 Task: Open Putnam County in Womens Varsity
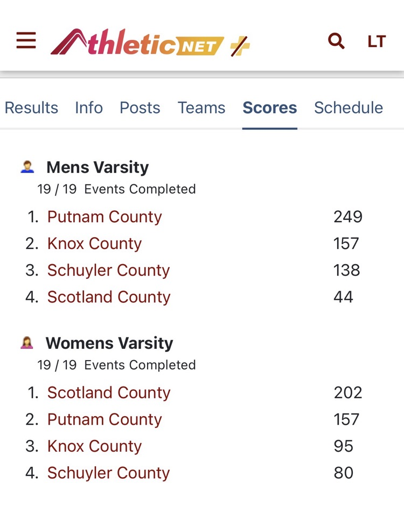pos(105,419)
